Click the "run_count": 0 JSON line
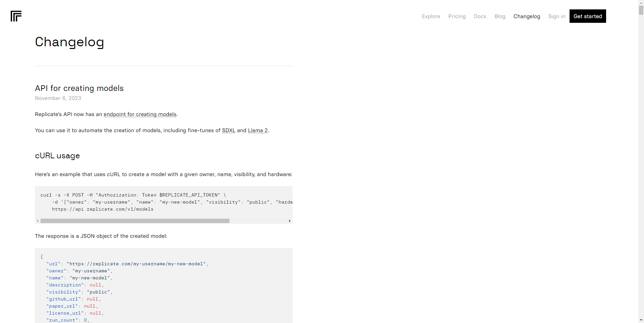Image resolution: width=644 pixels, height=323 pixels. [68, 320]
